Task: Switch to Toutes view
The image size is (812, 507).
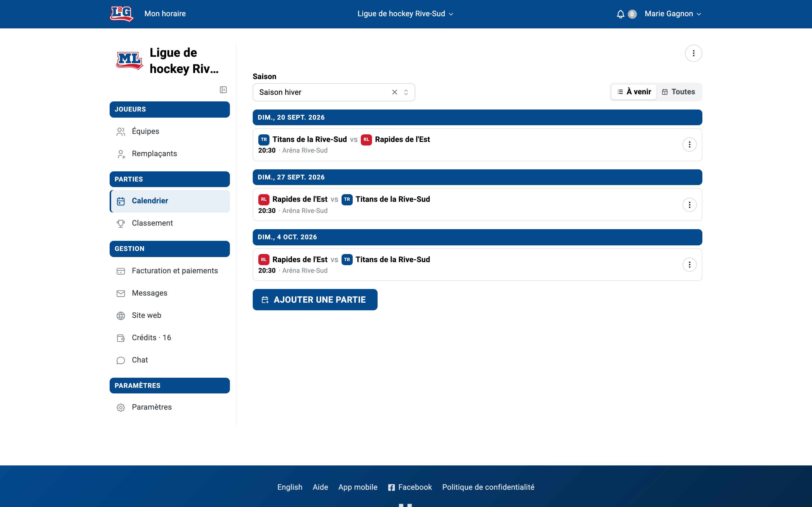Action: click(679, 92)
